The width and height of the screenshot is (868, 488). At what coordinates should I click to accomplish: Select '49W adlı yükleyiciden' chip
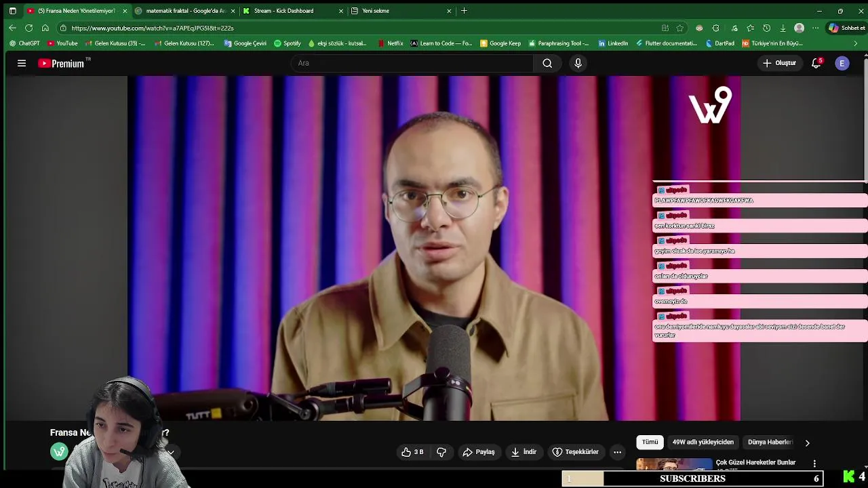703,442
